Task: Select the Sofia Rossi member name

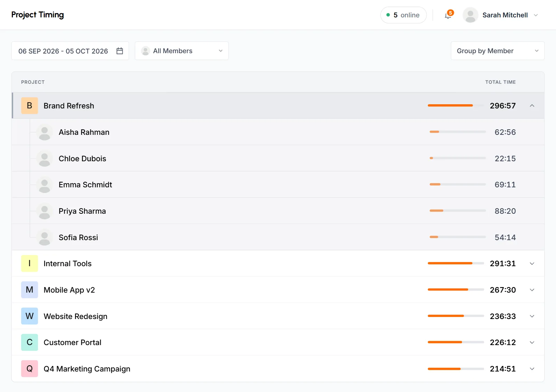Action: click(79, 237)
